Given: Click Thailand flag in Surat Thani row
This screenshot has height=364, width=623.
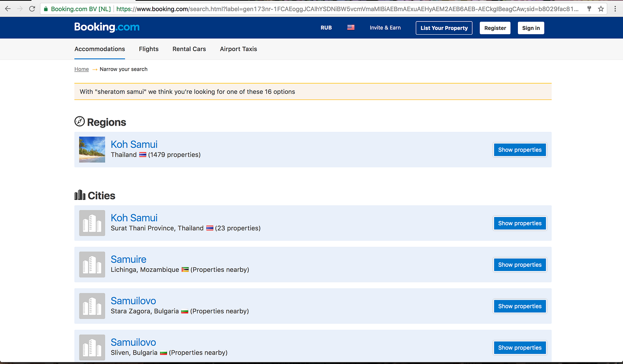Looking at the screenshot, I should point(210,228).
